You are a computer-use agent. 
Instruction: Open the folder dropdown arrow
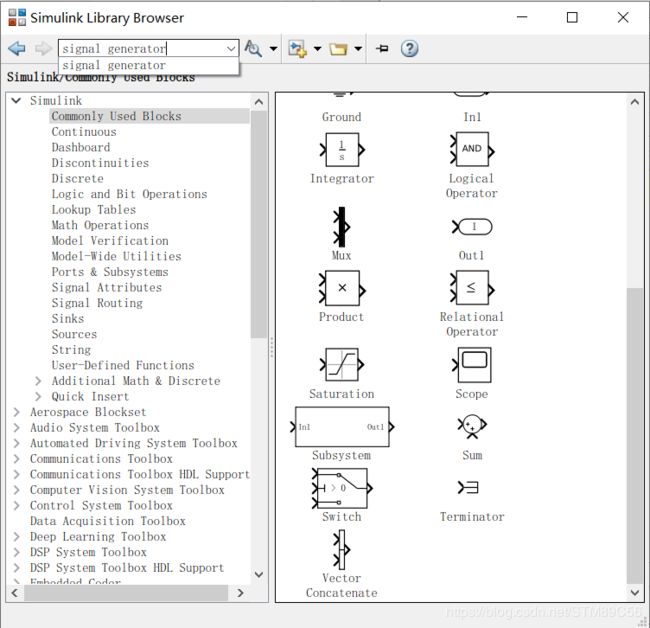[358, 48]
